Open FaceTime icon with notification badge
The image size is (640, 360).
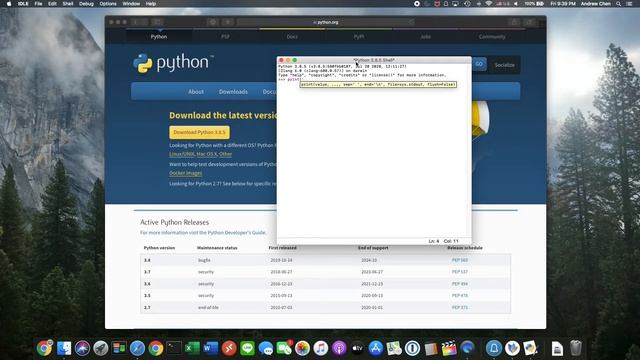click(284, 348)
